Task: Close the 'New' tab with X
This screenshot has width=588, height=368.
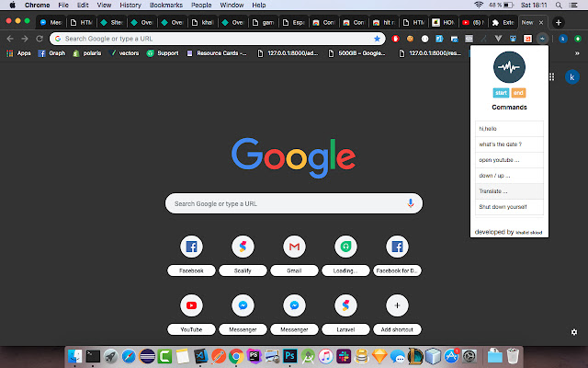Action: tap(541, 22)
